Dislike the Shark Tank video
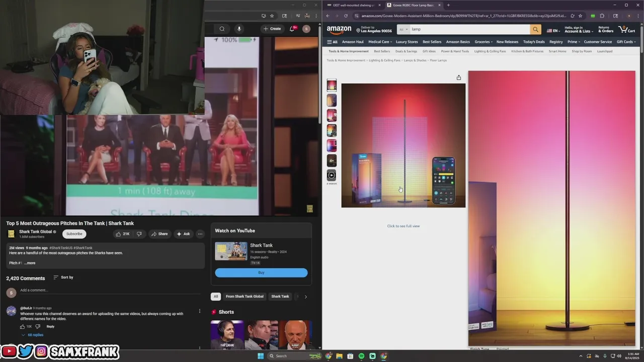 [139, 234]
